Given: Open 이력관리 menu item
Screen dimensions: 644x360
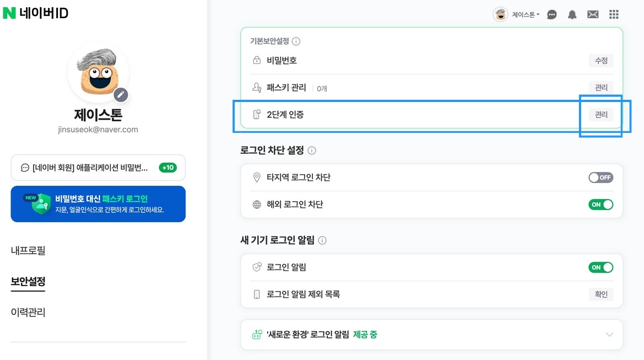Looking at the screenshot, I should [x=28, y=313].
